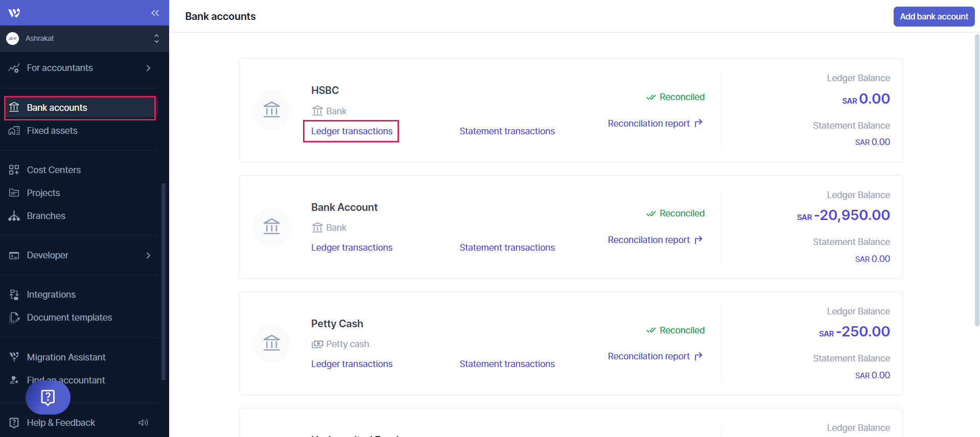Click the speaker icon beside Help & Feedback
Screen dimensions: 980x437
tap(143, 423)
